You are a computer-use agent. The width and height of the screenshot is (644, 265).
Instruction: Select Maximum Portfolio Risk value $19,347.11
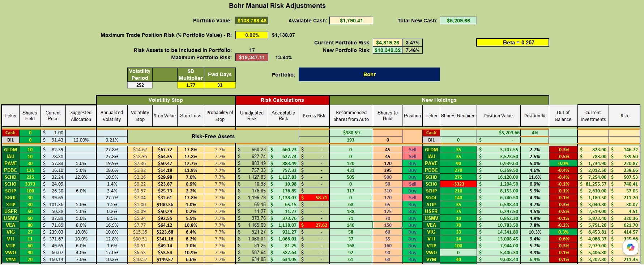pyautogui.click(x=252, y=57)
